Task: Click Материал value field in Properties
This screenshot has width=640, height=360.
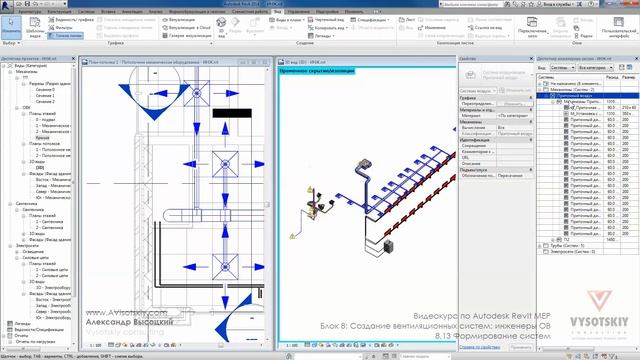Action: coord(515,116)
